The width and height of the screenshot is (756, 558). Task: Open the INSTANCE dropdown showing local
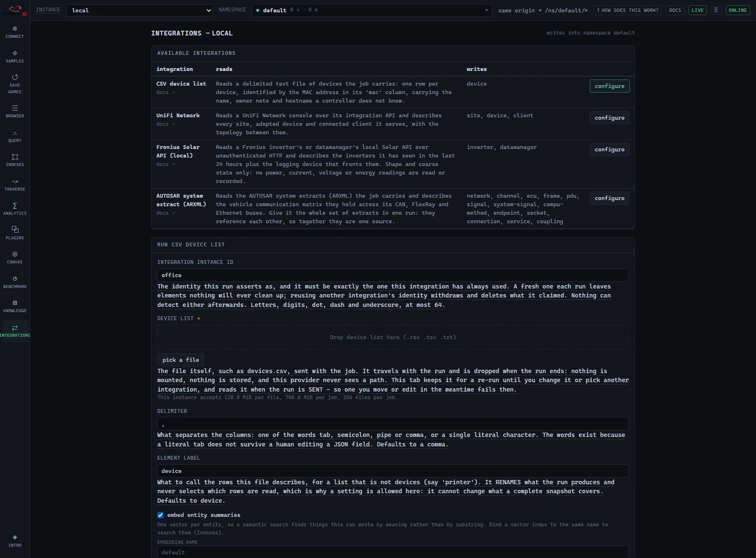tap(139, 10)
